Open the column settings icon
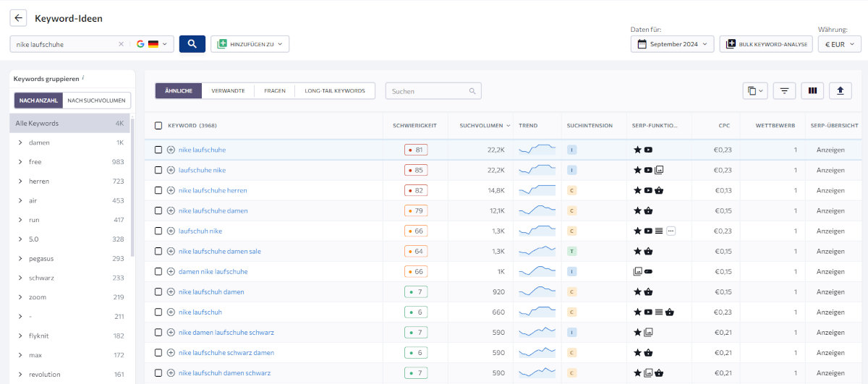 tap(812, 90)
